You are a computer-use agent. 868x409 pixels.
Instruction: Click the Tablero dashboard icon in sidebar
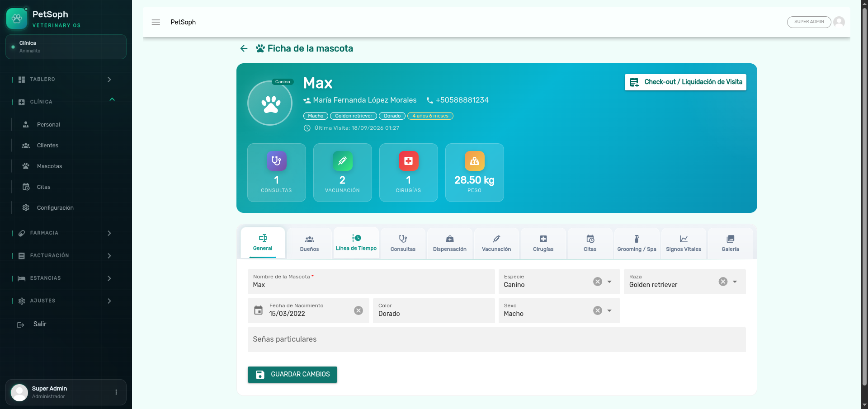[x=22, y=80]
